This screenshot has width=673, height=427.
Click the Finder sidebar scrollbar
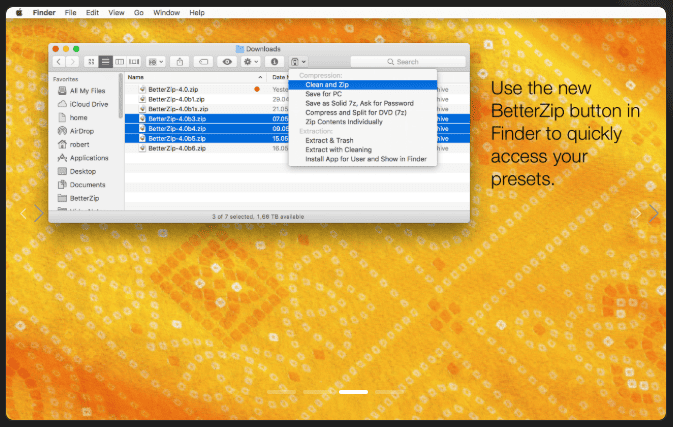121,96
